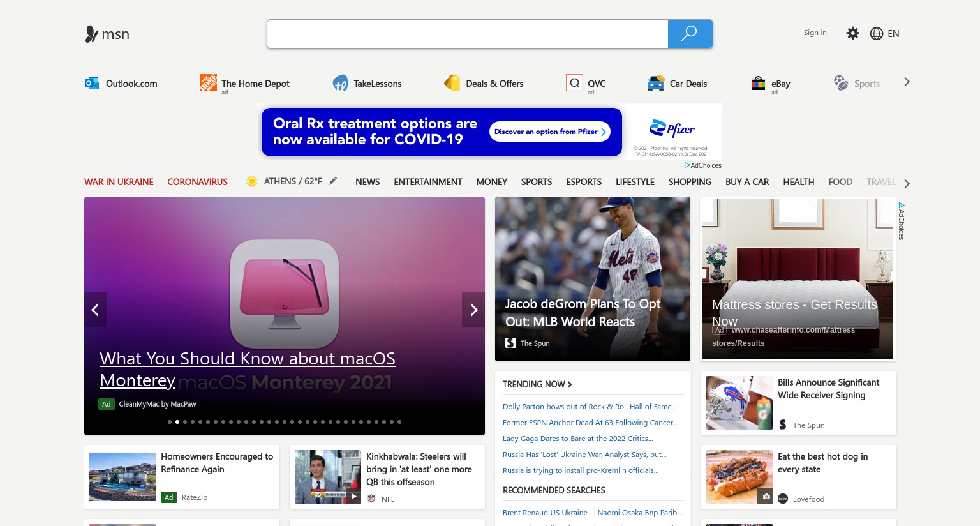Click AdChoices icon below Pfizer banner
Image resolution: width=980 pixels, height=526 pixels.
pyautogui.click(x=687, y=165)
